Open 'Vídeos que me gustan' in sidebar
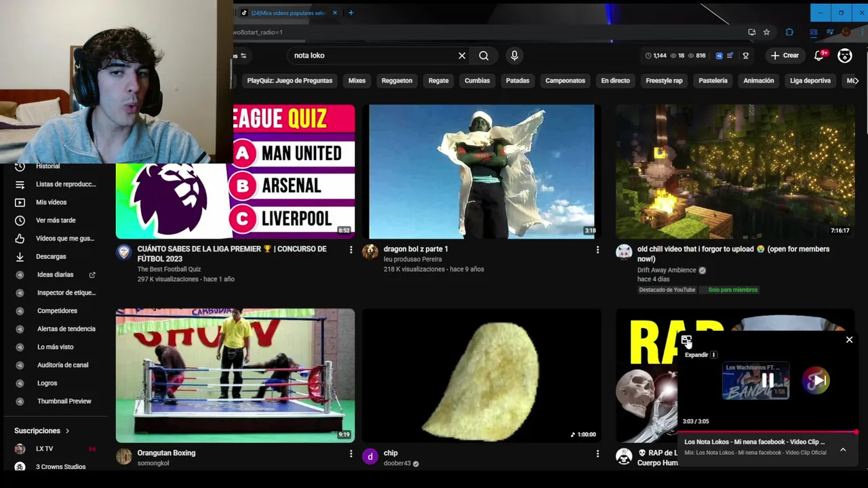The height and width of the screenshot is (488, 868). [56, 239]
